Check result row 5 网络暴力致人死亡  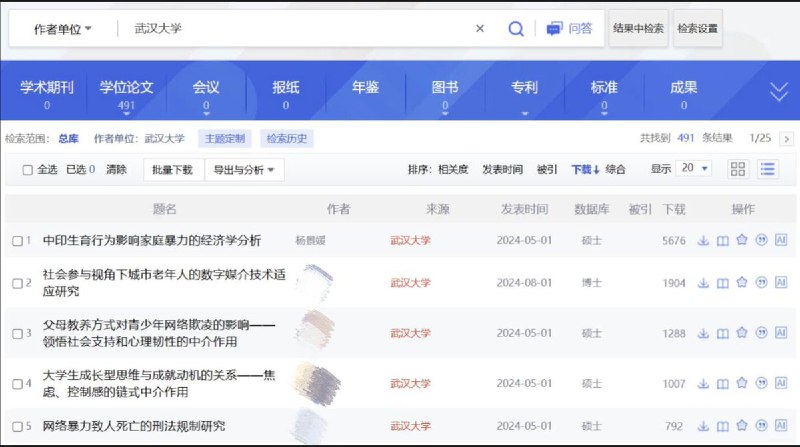17,427
